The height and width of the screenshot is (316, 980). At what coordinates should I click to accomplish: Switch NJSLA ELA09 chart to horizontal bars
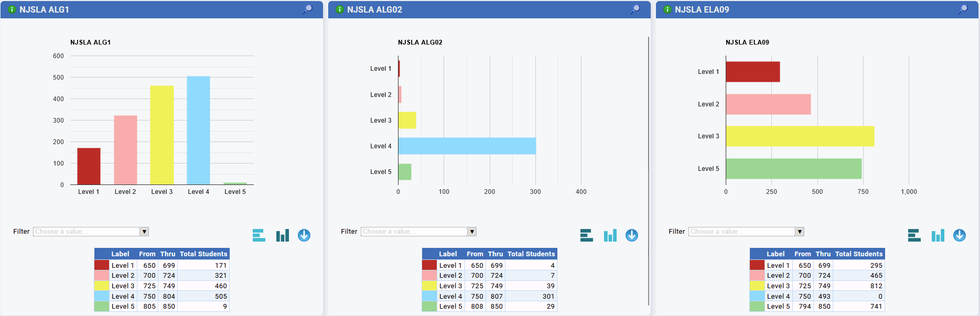(914, 235)
